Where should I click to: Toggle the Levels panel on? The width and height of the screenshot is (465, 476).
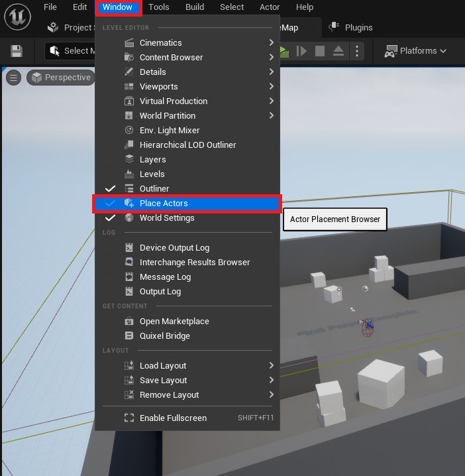187,174
